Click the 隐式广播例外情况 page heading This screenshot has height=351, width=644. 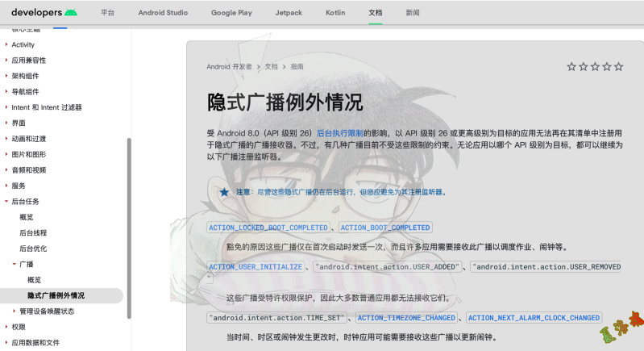pyautogui.click(x=285, y=102)
